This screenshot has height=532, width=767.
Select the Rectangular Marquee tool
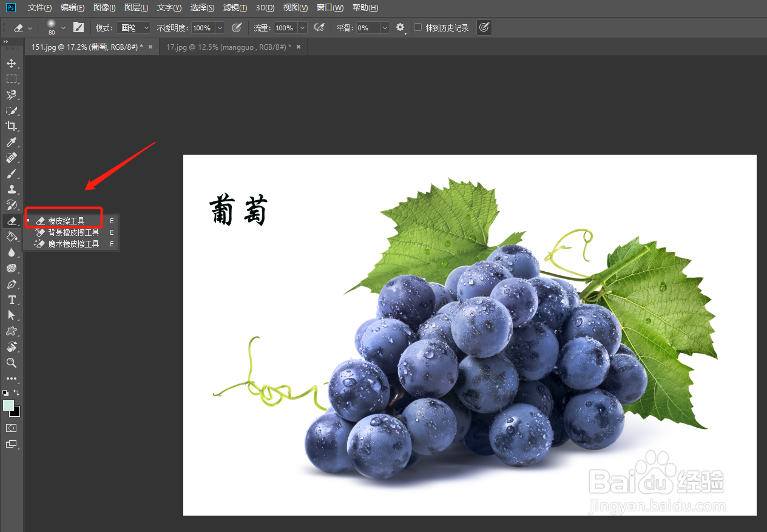[x=11, y=79]
